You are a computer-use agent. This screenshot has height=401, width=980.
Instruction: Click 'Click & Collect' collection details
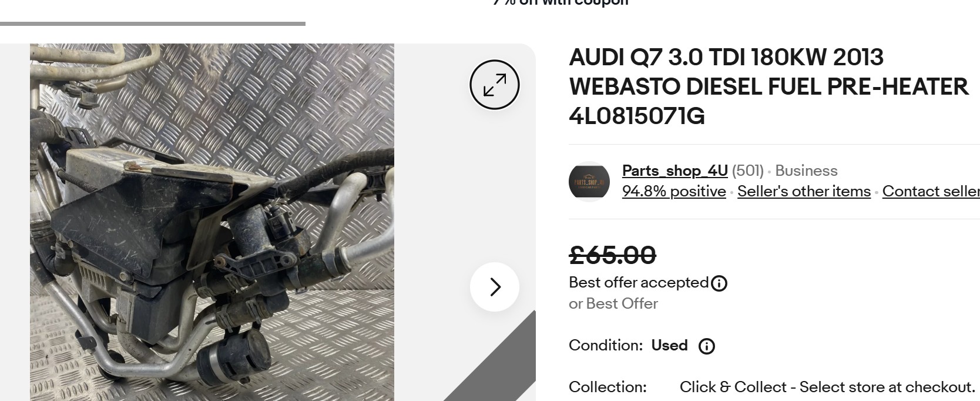(x=827, y=387)
